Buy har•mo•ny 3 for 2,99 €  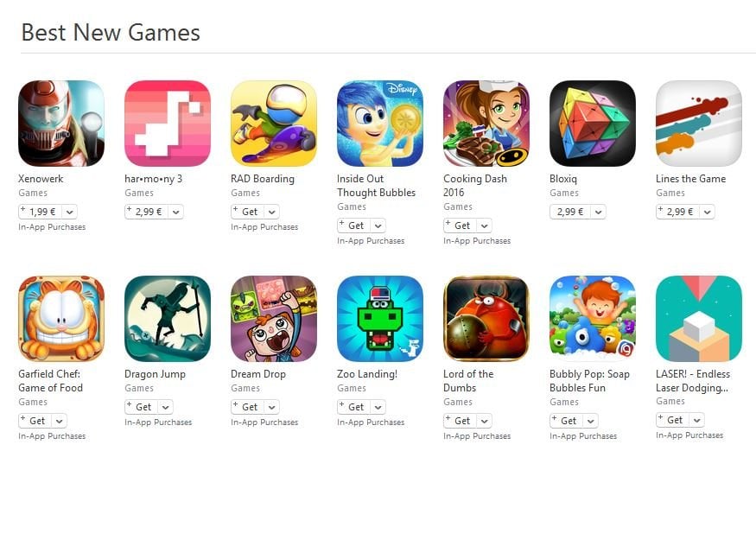tap(147, 212)
